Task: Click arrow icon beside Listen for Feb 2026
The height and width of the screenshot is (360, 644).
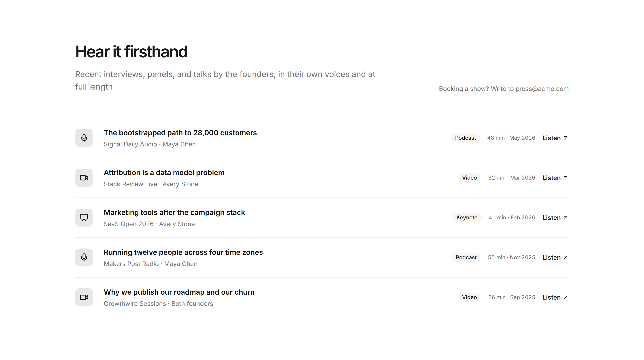Action: pyautogui.click(x=566, y=217)
